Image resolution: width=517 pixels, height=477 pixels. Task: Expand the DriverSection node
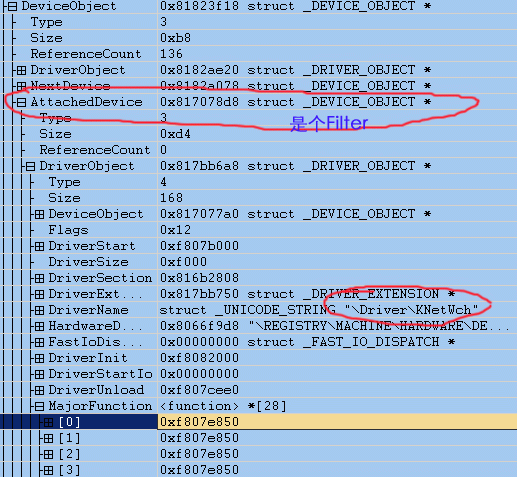[x=39, y=278]
